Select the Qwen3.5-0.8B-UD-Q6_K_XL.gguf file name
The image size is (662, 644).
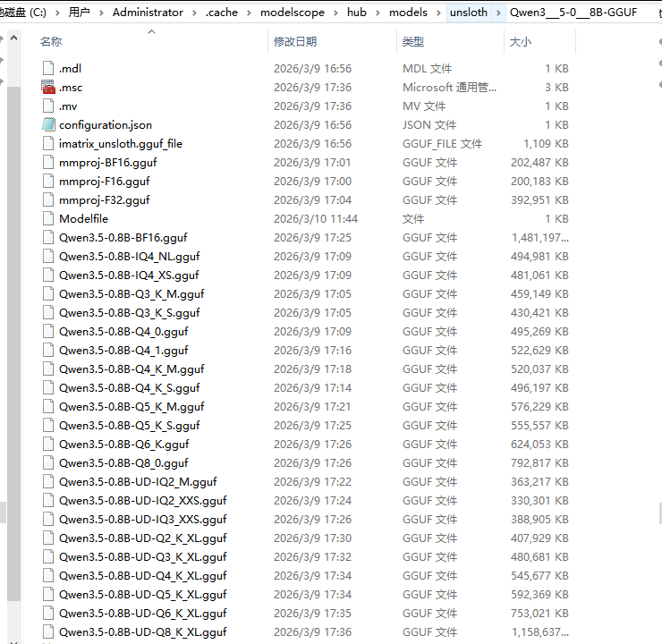pyautogui.click(x=143, y=613)
